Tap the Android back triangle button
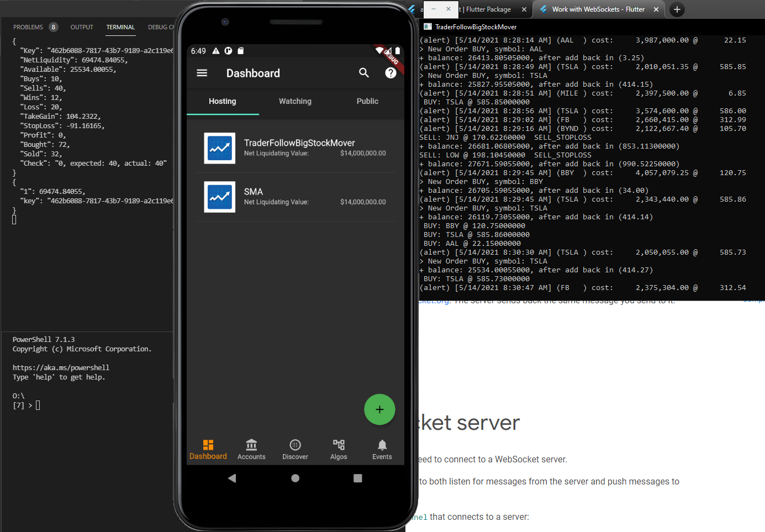 coord(232,478)
